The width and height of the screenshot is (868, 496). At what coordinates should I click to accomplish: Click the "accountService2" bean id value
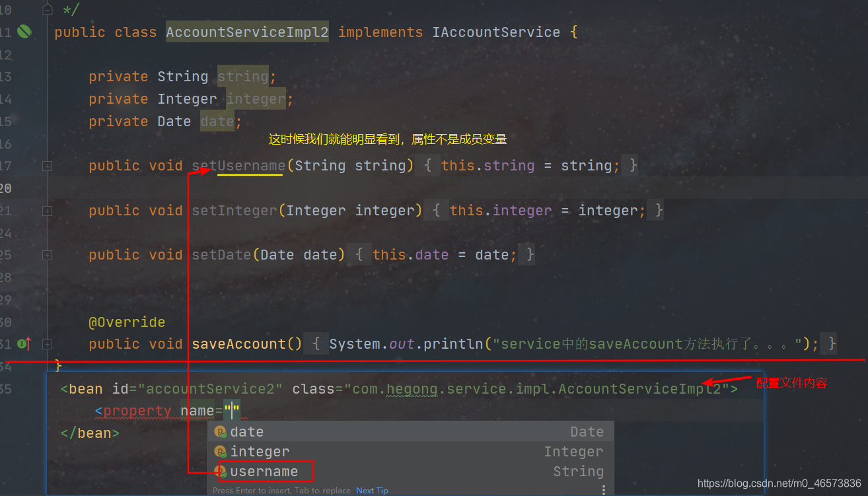(210, 388)
